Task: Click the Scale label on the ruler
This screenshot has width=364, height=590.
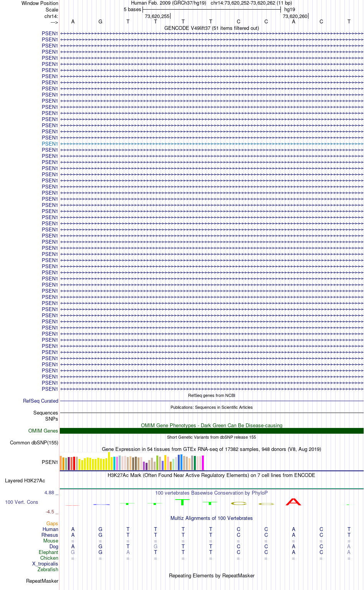Action: click(x=52, y=10)
